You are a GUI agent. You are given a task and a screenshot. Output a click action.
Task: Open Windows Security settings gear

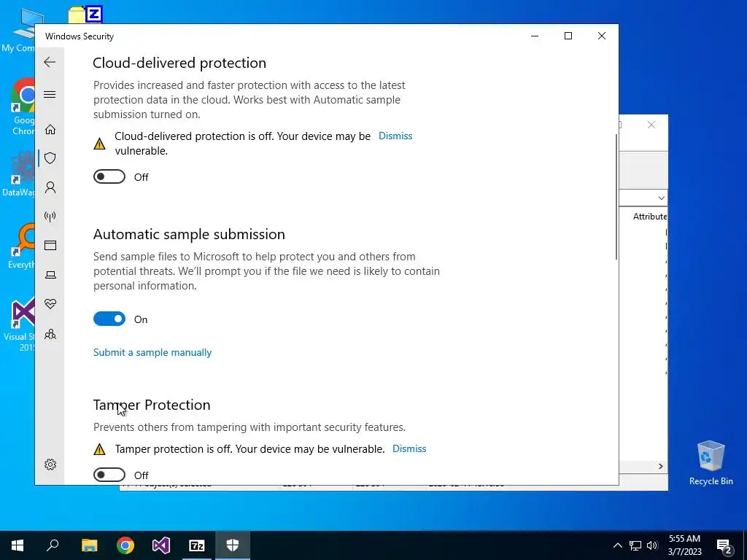(50, 464)
